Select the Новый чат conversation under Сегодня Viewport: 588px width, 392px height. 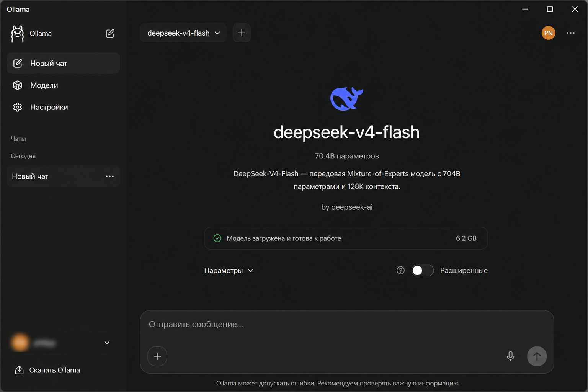click(x=63, y=176)
